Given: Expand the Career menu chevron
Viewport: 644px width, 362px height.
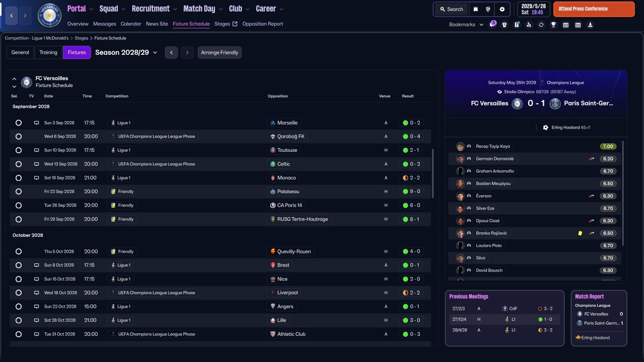Looking at the screenshot, I should (x=281, y=9).
